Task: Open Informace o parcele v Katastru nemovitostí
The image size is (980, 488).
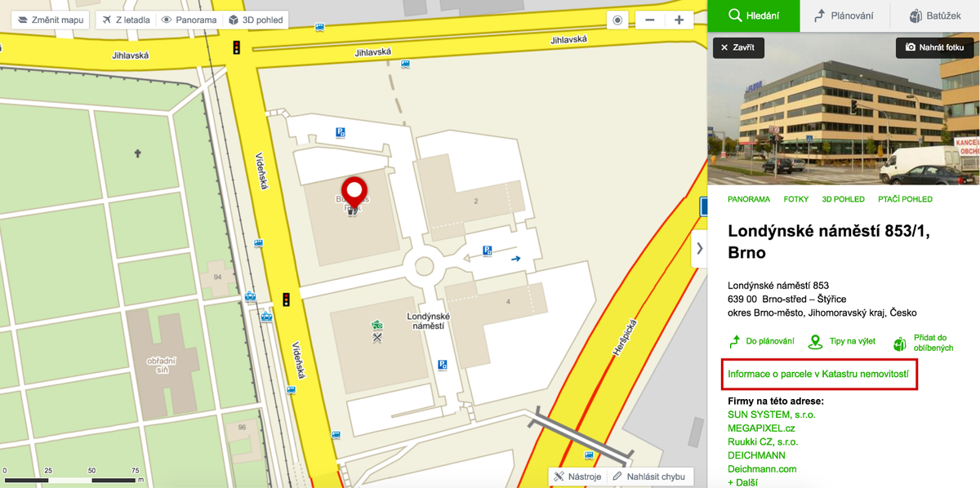Action: tap(818, 375)
